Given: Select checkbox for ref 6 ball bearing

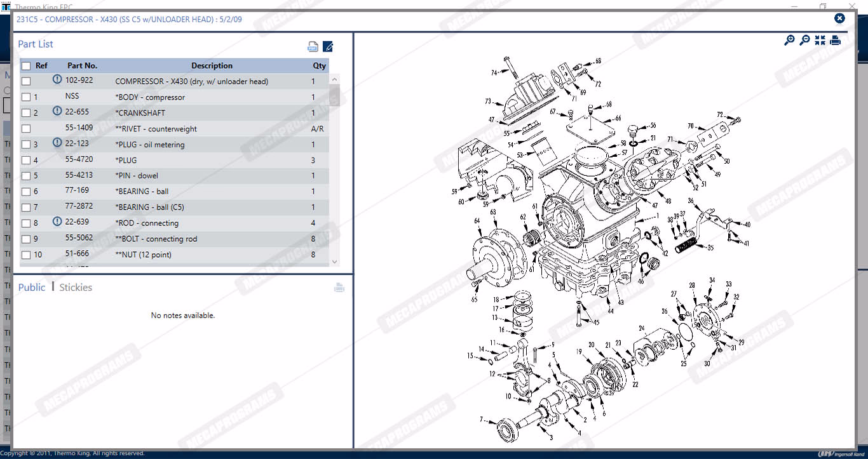Looking at the screenshot, I should click(26, 192).
